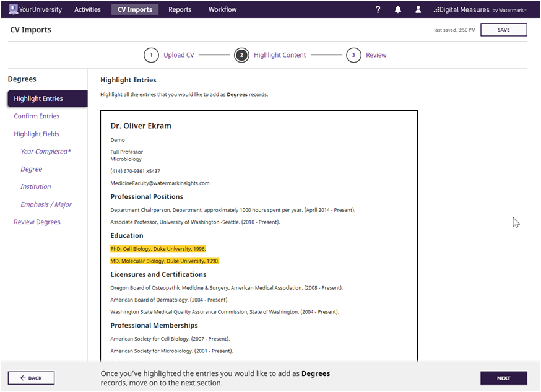Click the Highlight Content step link
Image resolution: width=541 pixels, height=392 pixels.
click(x=280, y=55)
